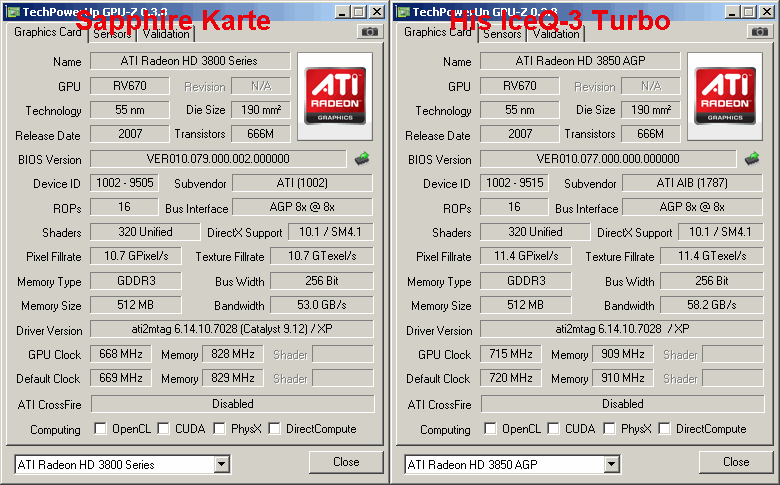Click default memory clock value 829 MHz
780x485 pixels.
tap(233, 378)
